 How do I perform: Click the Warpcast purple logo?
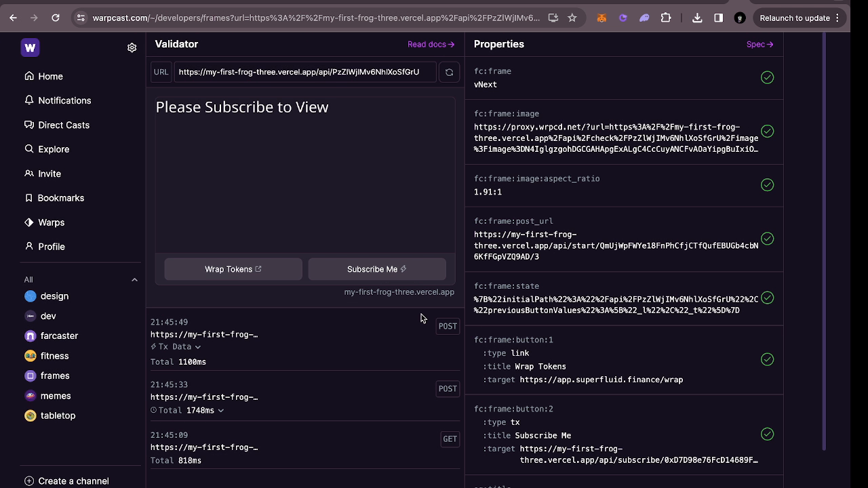[x=30, y=47]
